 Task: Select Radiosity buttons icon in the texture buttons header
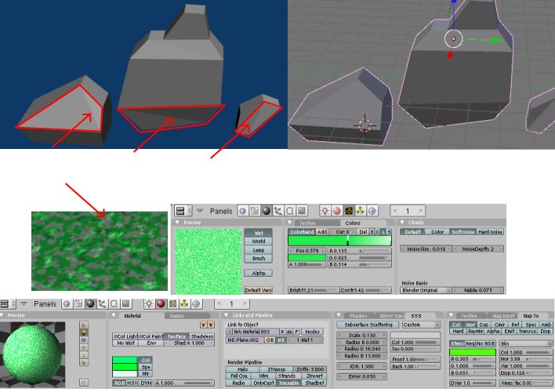[361, 211]
